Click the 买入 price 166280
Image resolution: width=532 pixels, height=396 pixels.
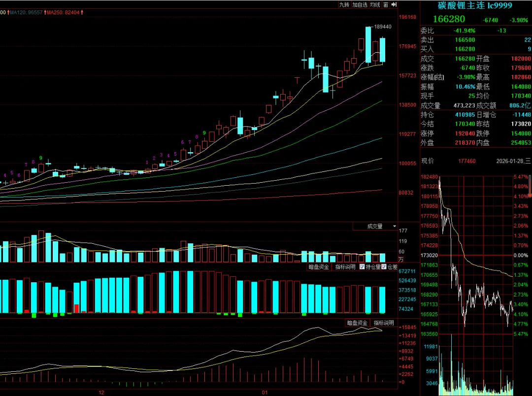point(465,49)
